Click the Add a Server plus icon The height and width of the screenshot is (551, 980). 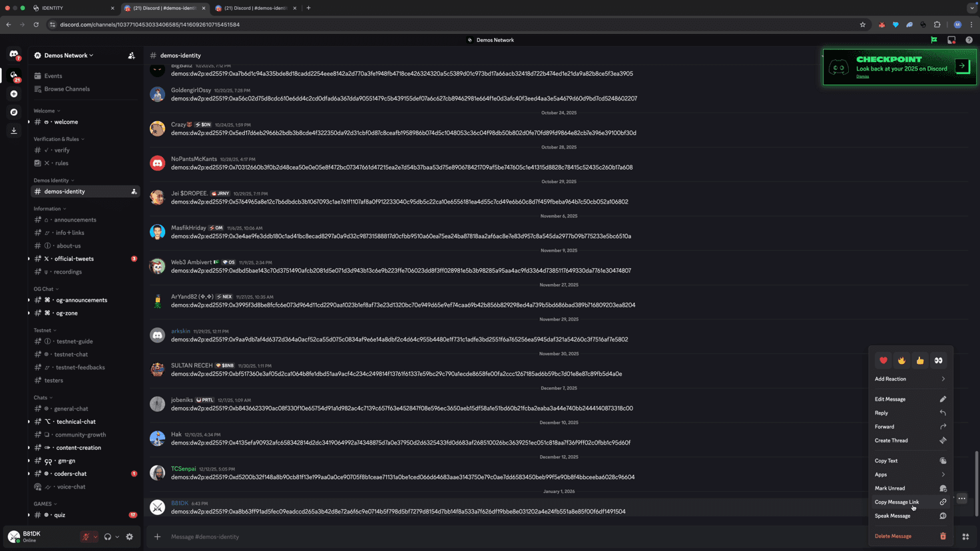14,94
